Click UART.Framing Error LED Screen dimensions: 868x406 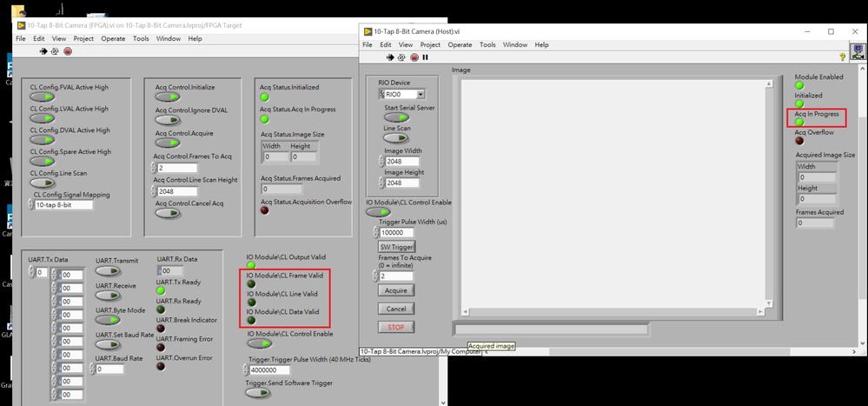[x=161, y=347]
